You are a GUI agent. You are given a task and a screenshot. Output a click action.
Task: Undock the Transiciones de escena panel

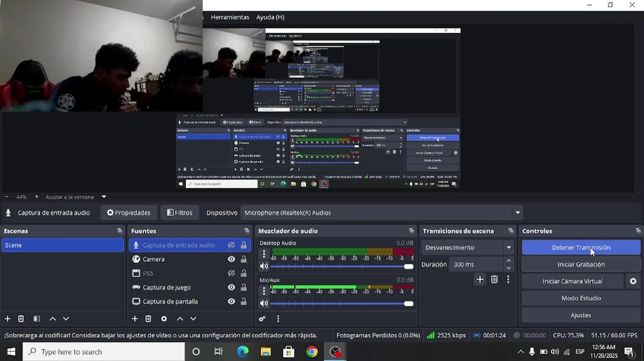click(x=511, y=231)
